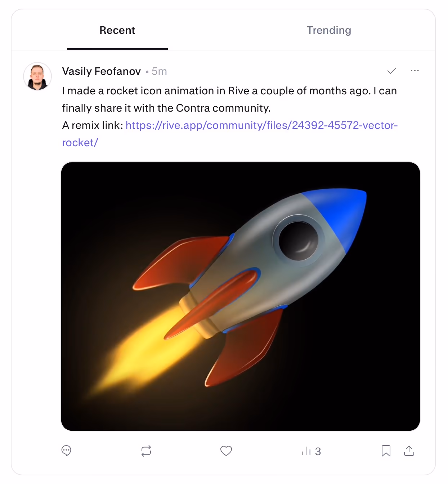Click the underline indicator beneath Recent
Screen dimensions: 448x484
117,49
